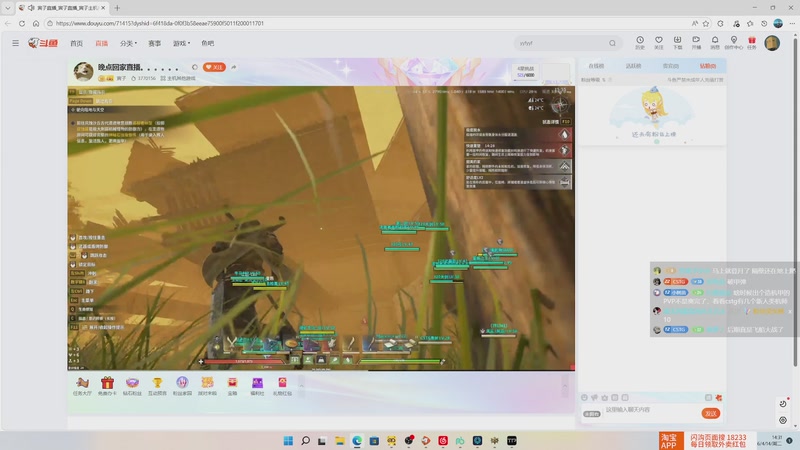The width and height of the screenshot is (800, 450).
Task: Open the 礼物红包 icon
Action: 282,386
